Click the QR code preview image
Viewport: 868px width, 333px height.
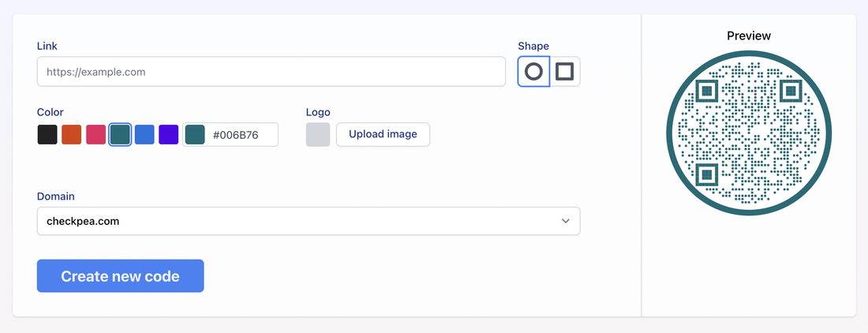[x=748, y=133]
